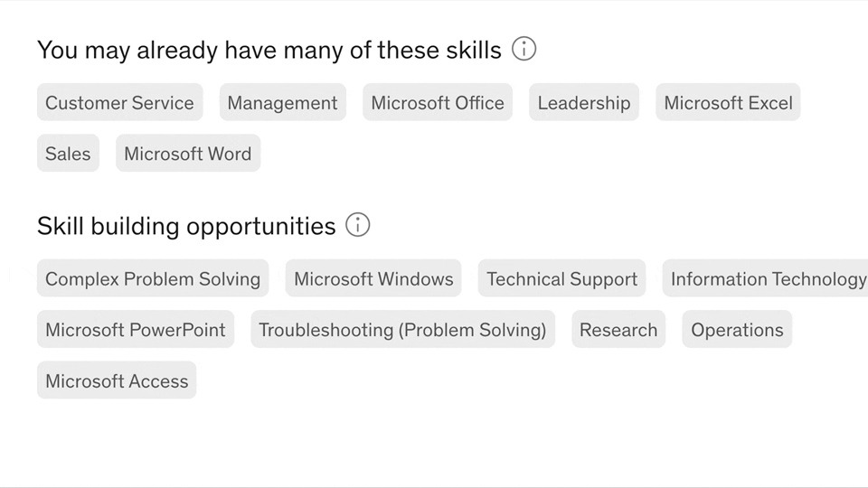Select Troubleshooting (Problem Solving) skill tag
This screenshot has width=868, height=488.
(402, 330)
